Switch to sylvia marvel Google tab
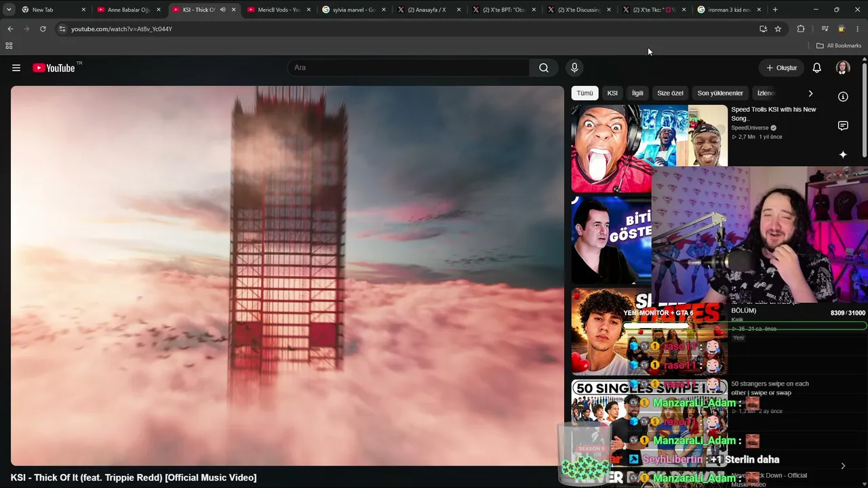The width and height of the screenshot is (868, 488). tap(354, 9)
